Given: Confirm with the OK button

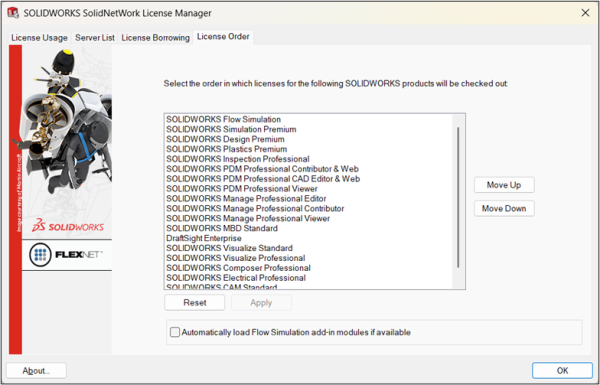Looking at the screenshot, I should click(562, 370).
